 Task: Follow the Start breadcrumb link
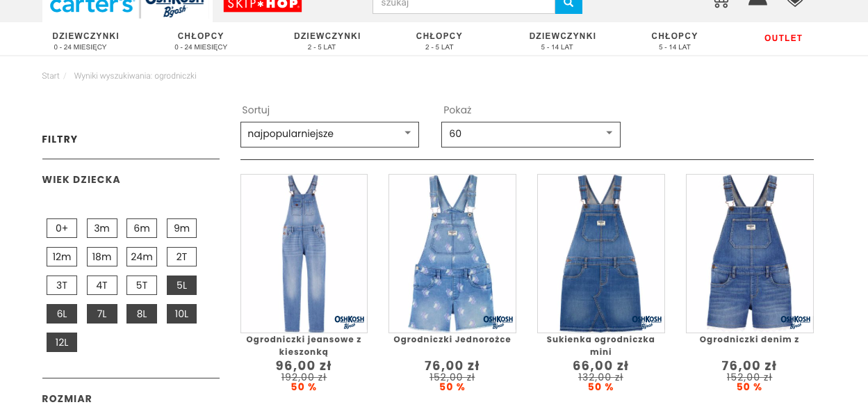[51, 76]
